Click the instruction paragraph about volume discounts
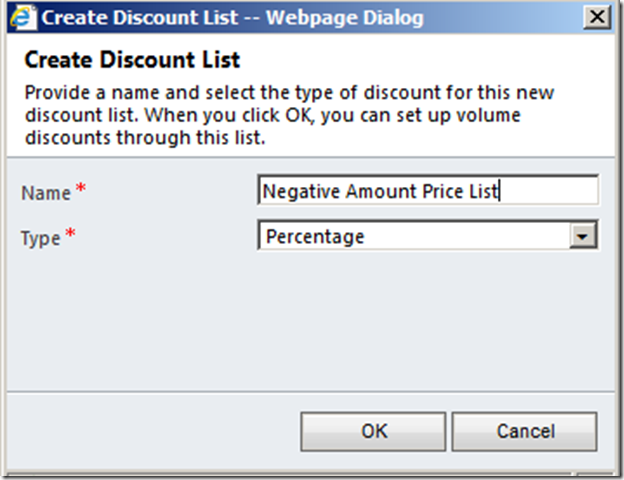Viewport: 624px width, 480px height. [x=289, y=115]
